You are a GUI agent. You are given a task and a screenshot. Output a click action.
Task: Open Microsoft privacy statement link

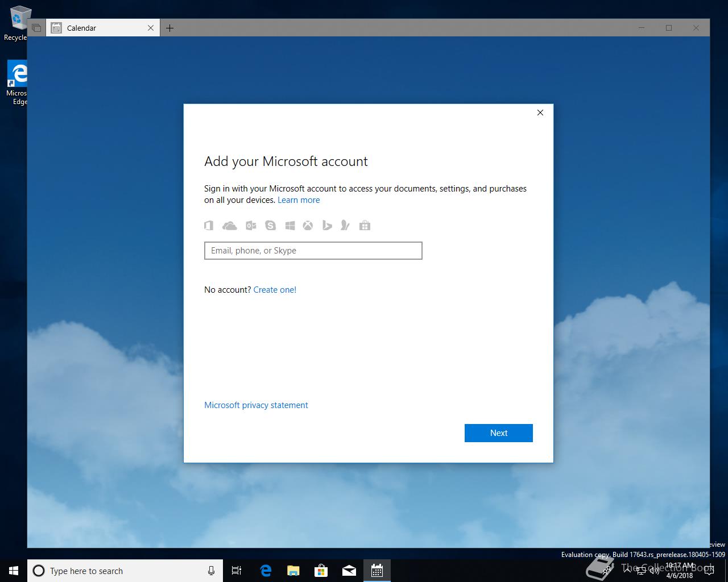(x=256, y=405)
